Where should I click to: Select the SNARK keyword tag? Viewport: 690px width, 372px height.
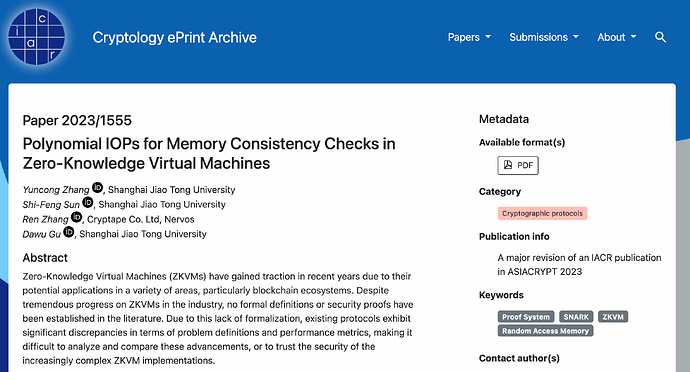(x=576, y=317)
